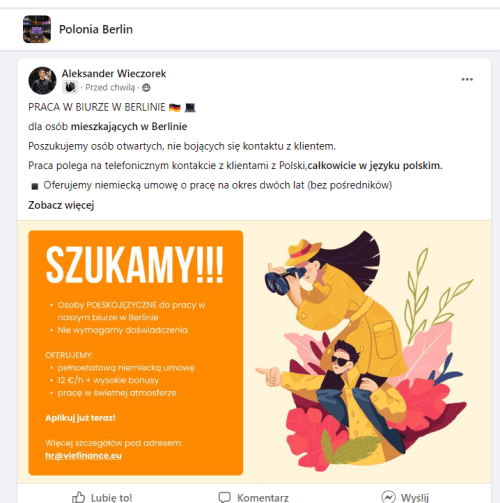This screenshot has width=500, height=503.
Task: Open the SZUKAMY!!! job ad image
Action: (254, 352)
